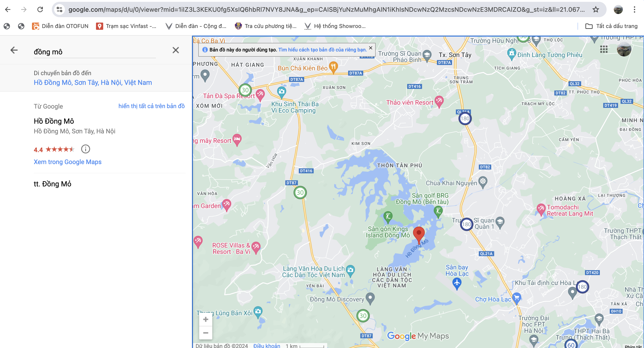The height and width of the screenshot is (348, 644).
Task: Select the tt. Đồng Mỏ search result
Action: pyautogui.click(x=53, y=184)
